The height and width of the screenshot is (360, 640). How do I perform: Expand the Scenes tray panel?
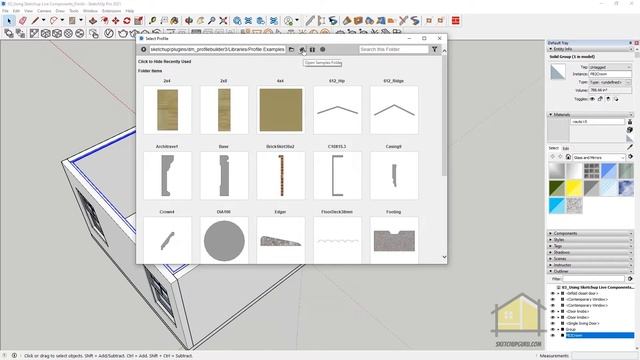[590, 259]
